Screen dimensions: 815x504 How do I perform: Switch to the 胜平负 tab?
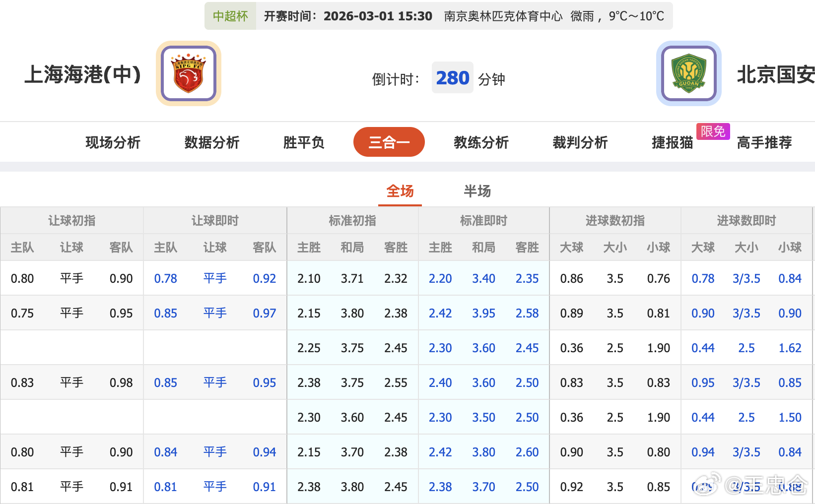303,142
